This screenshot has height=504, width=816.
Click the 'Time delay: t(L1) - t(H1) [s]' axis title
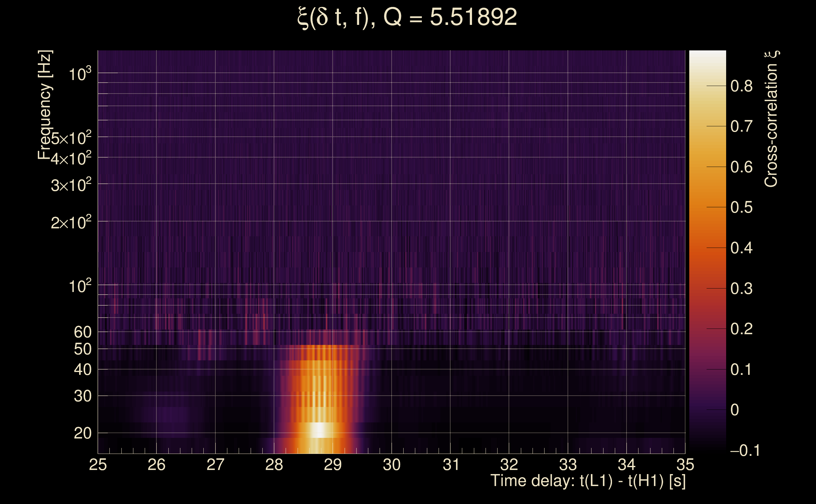pyautogui.click(x=588, y=481)
